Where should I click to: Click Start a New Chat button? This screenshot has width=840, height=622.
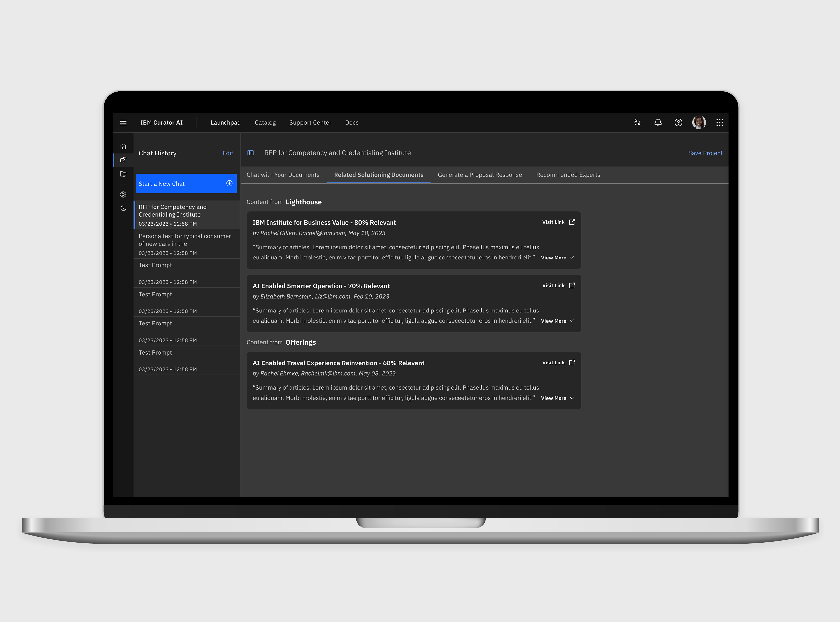pos(186,183)
